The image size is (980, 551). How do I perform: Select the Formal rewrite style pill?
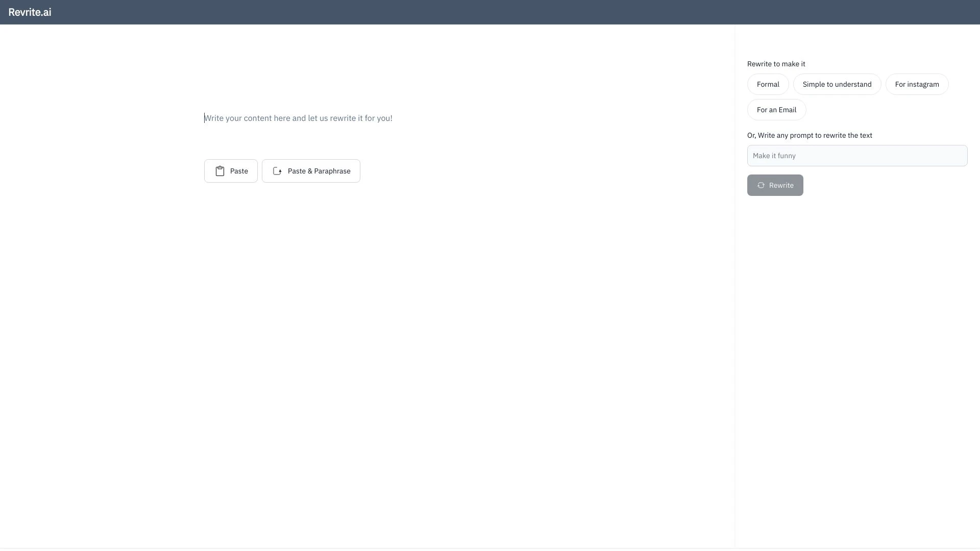coord(768,84)
